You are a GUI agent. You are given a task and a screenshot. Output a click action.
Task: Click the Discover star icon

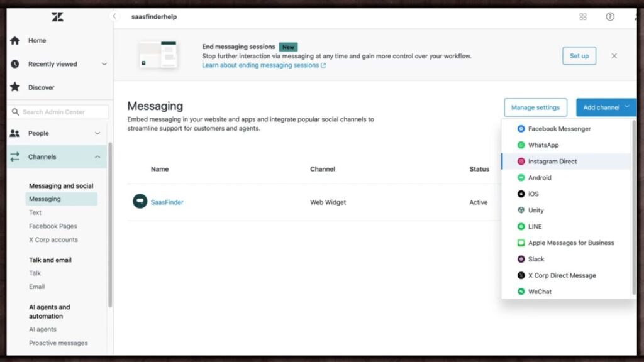(15, 87)
